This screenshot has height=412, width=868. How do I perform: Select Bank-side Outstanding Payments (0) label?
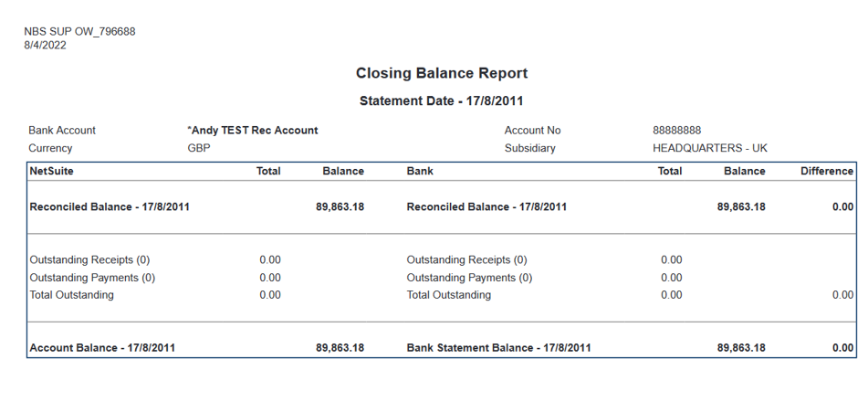coord(469,278)
